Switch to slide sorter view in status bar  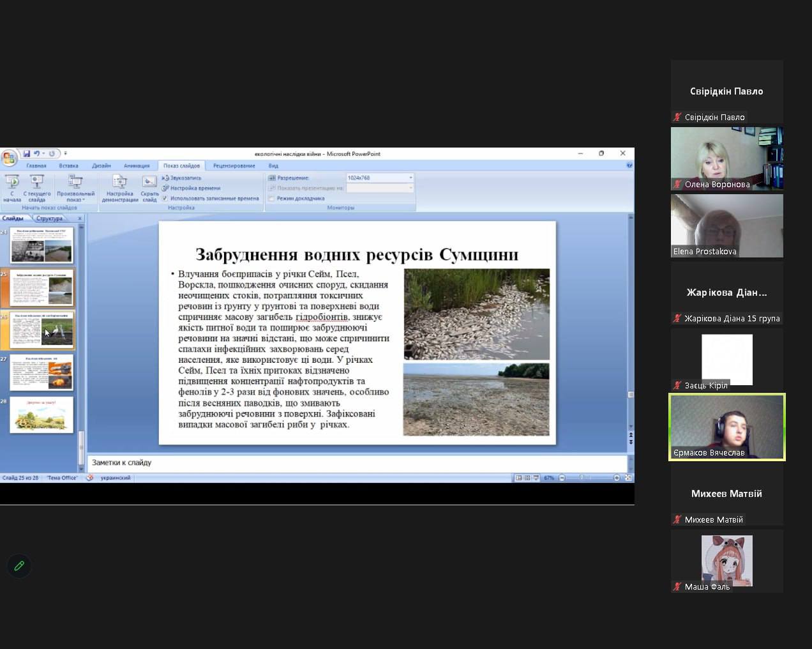[527, 478]
